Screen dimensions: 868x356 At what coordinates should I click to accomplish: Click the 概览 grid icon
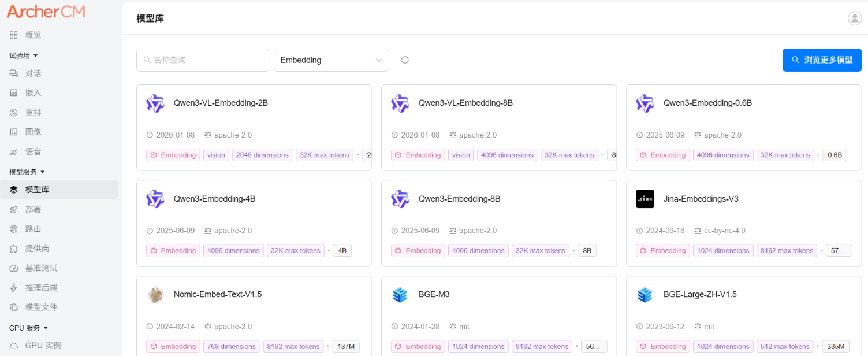pyautogui.click(x=14, y=35)
